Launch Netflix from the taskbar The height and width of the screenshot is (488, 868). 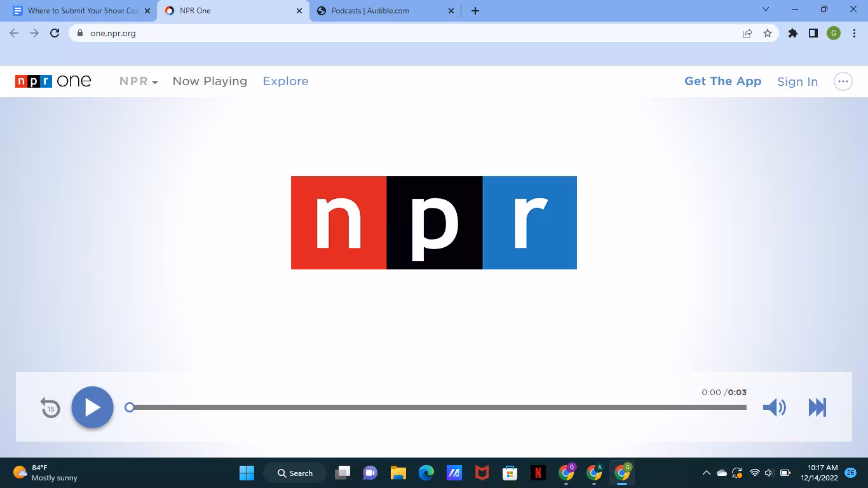pos(538,473)
